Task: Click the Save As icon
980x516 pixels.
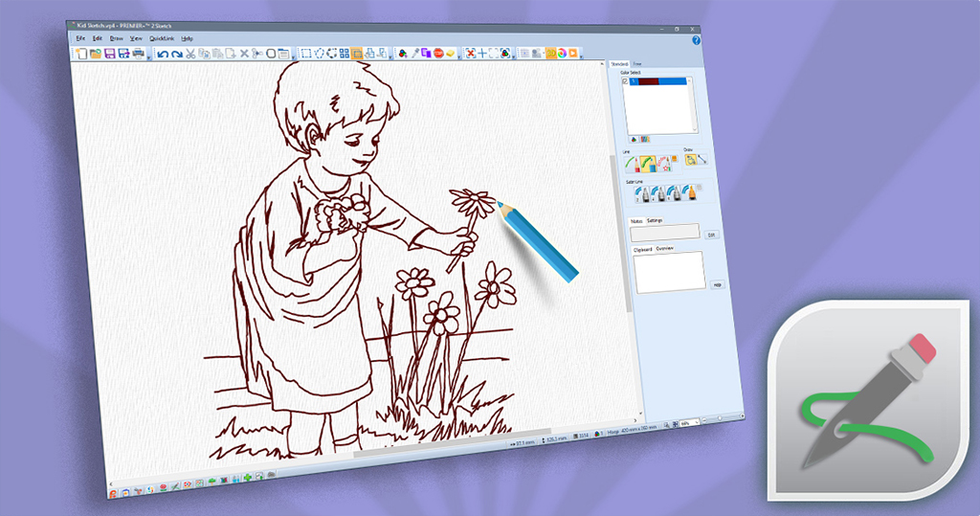Action: (123, 54)
